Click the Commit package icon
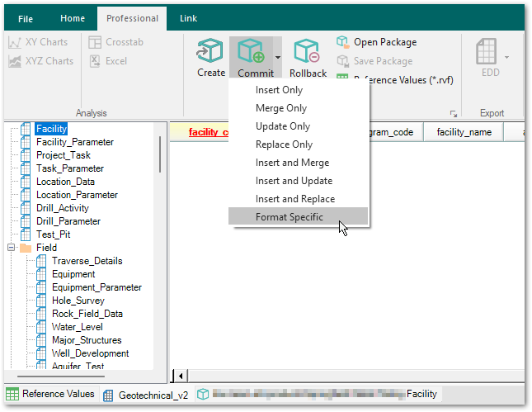The image size is (532, 412). point(251,51)
